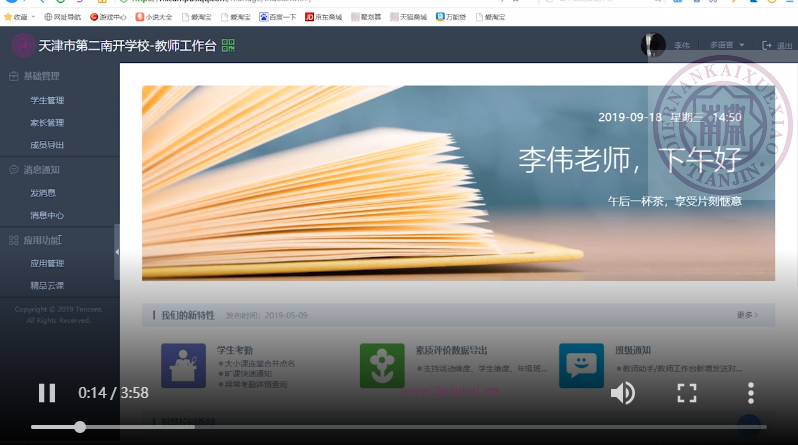Click the QR code icon beside title
The image size is (798, 445).
point(228,45)
